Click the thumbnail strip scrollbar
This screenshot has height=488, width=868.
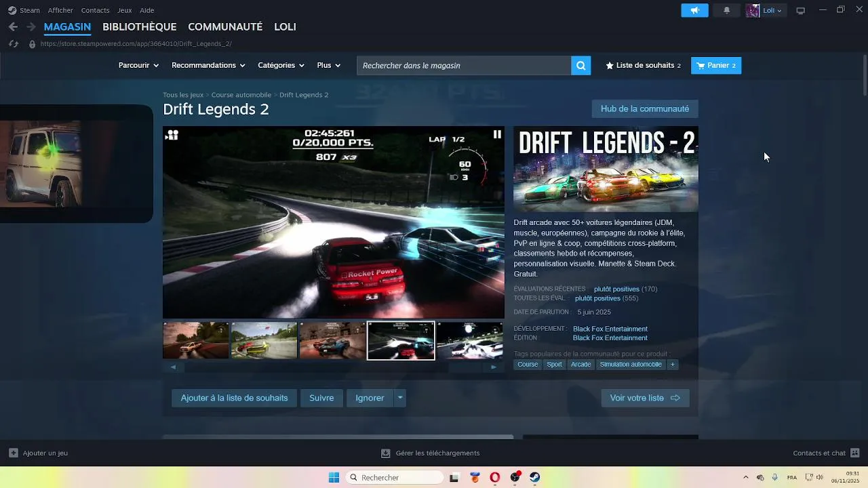tap(333, 367)
